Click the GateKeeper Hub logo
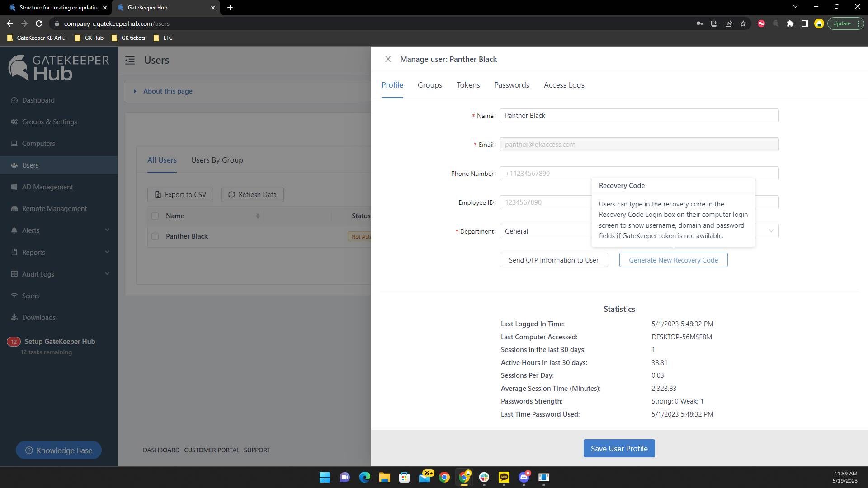 58,67
